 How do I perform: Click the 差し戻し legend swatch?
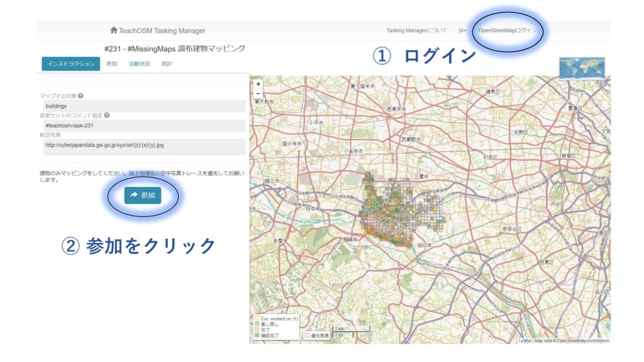pos(257,324)
